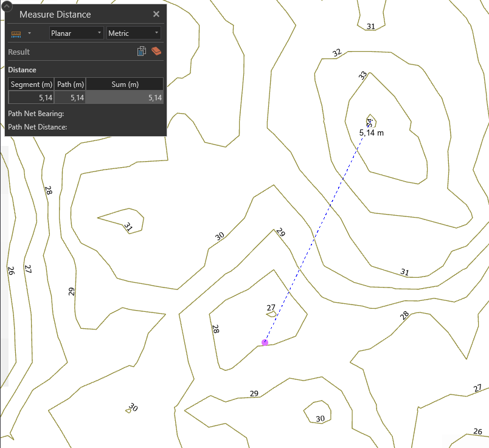
Task: Expand the measure tool type dropdown arrow
Action: click(x=29, y=33)
